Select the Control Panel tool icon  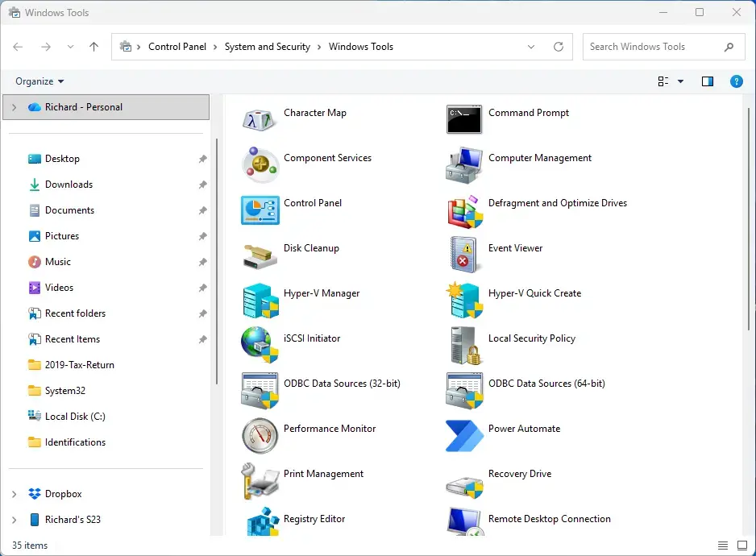coord(260,210)
